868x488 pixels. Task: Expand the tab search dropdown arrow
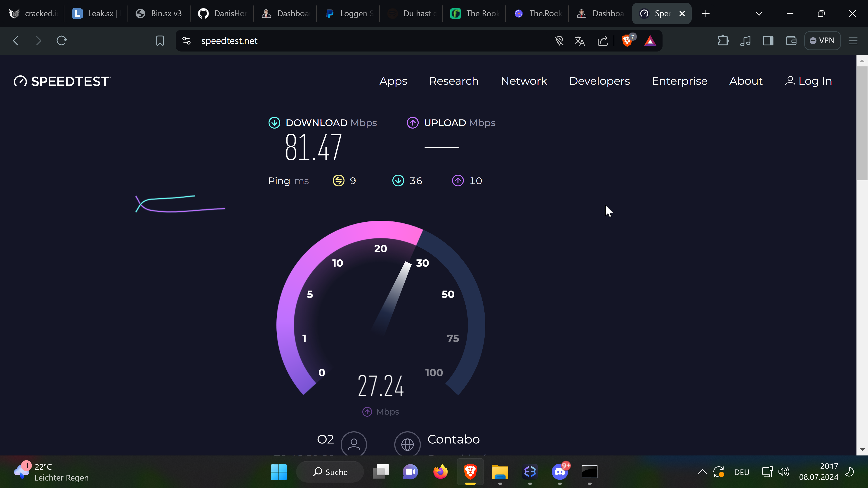759,14
